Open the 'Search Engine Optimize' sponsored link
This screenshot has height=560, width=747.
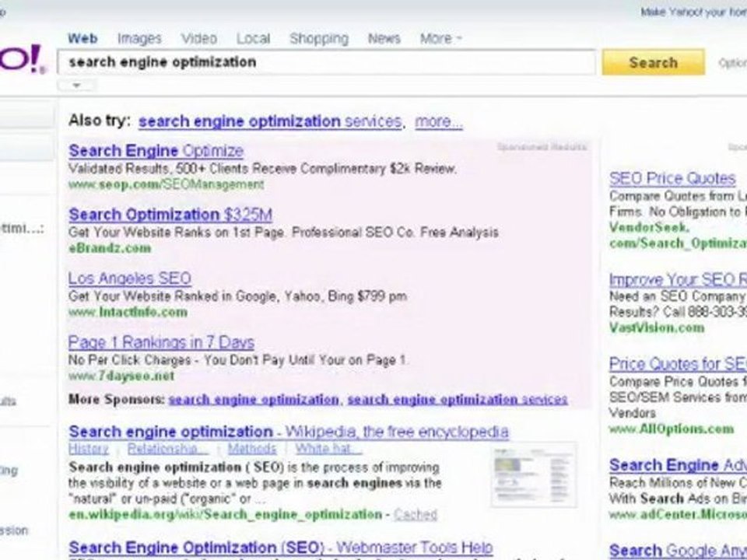pyautogui.click(x=156, y=151)
